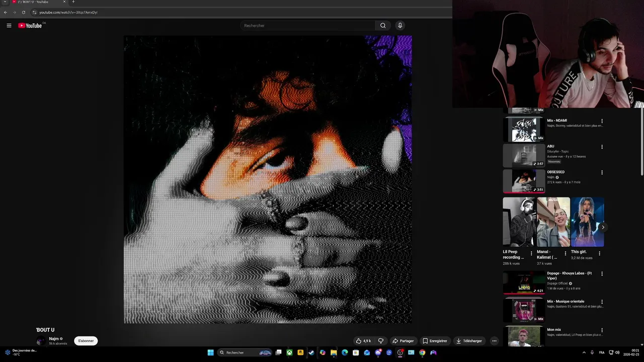The image size is (644, 362).
Task: Open Microsoft Edge from the taskbar
Action: pos(345,352)
